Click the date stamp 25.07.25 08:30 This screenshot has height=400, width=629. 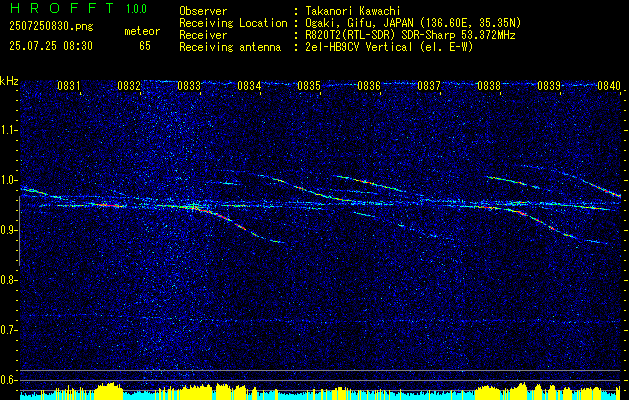pos(51,46)
